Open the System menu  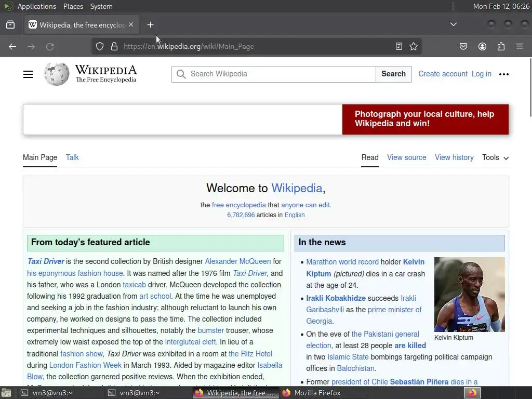pos(101,6)
